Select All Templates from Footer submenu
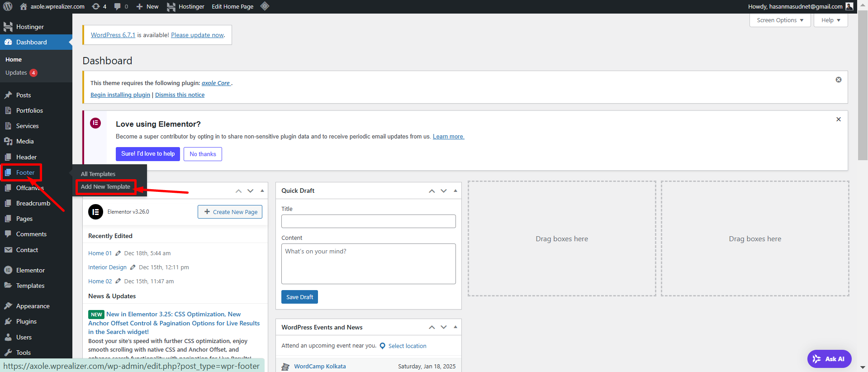868x372 pixels. pos(98,174)
